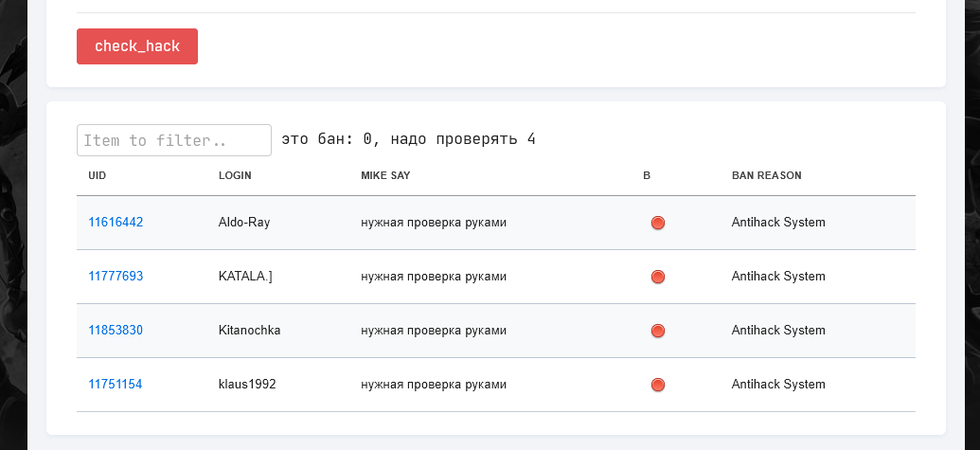
Task: Select the Aldo-Ray login cell
Action: (244, 223)
